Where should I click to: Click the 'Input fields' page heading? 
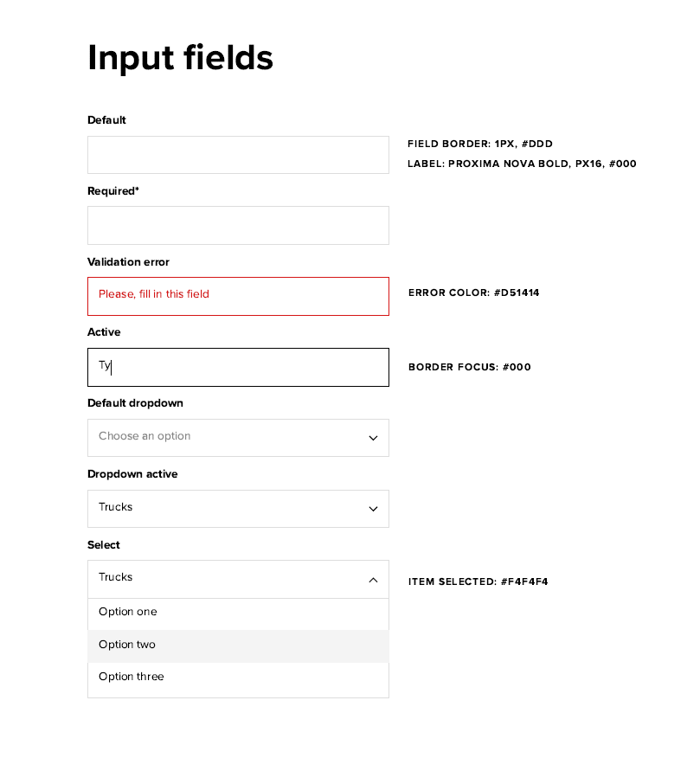(180, 58)
